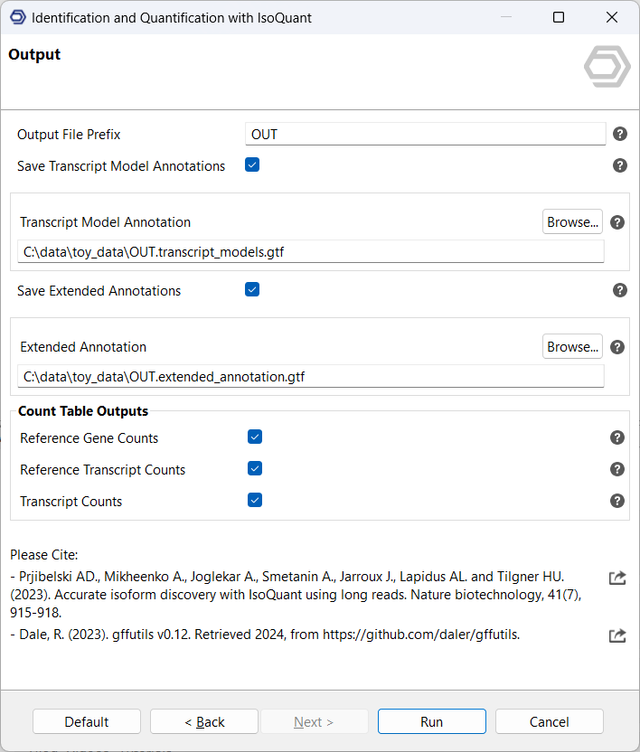This screenshot has width=640, height=752.
Task: Toggle Save Extended Annotations checkbox
Action: (x=252, y=290)
